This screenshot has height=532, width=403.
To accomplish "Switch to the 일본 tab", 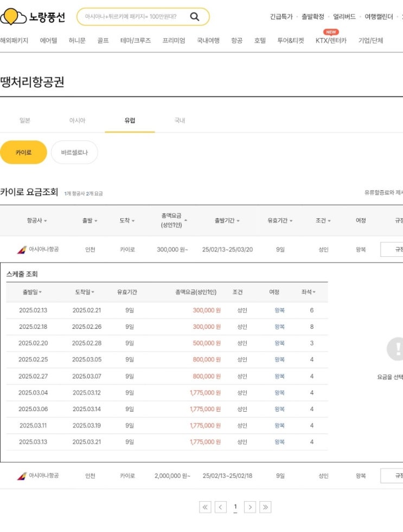I will point(25,120).
